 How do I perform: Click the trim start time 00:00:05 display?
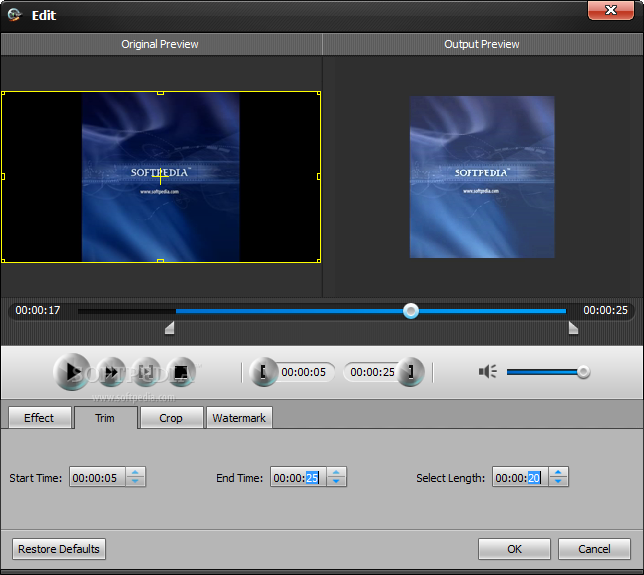[x=304, y=372]
